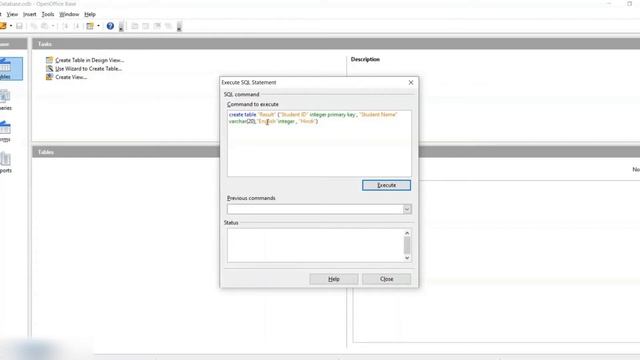Click Create Table in Design View
Viewport: 640px width, 360px height.
(89, 60)
